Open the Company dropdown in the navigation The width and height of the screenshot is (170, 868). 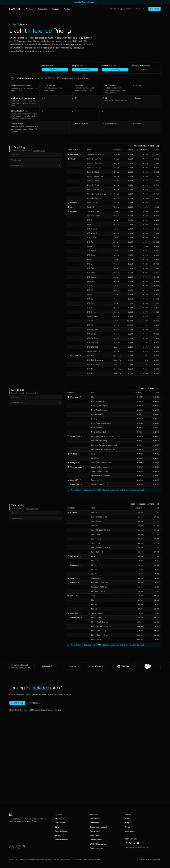(x=56, y=9)
